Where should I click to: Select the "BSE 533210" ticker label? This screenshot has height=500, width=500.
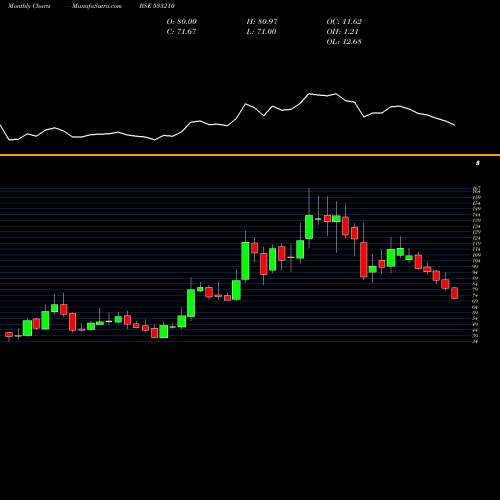point(157,6)
